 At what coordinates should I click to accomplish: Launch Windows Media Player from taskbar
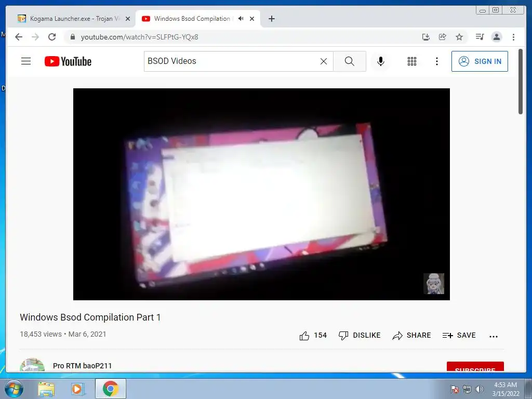coord(78,389)
